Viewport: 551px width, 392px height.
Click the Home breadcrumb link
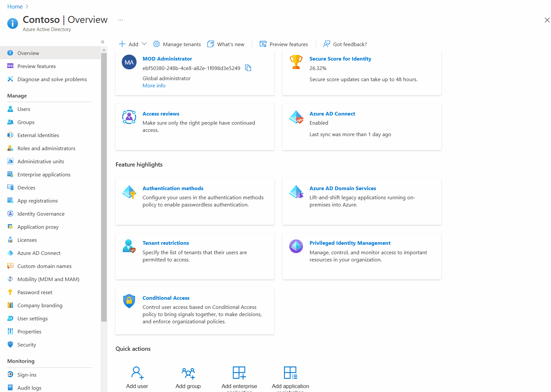point(15,7)
